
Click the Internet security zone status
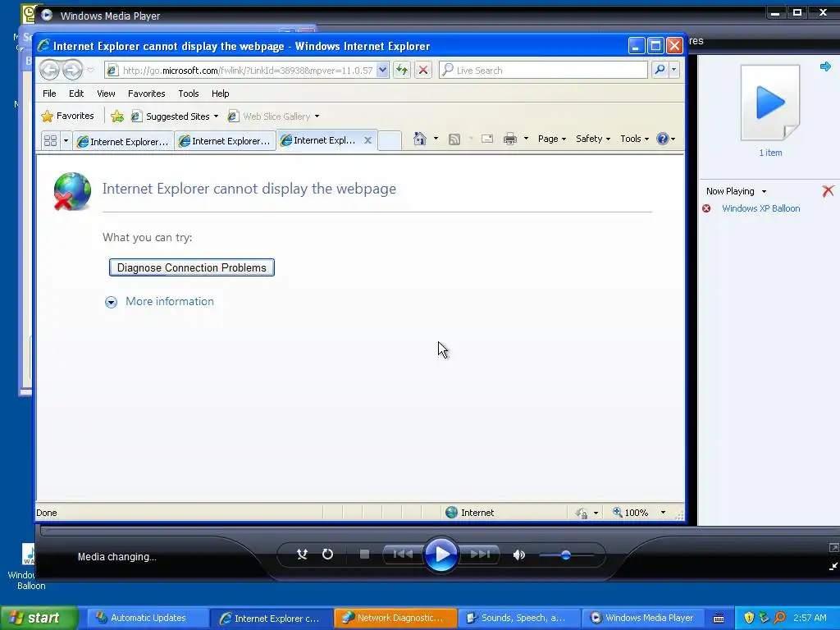[470, 513]
